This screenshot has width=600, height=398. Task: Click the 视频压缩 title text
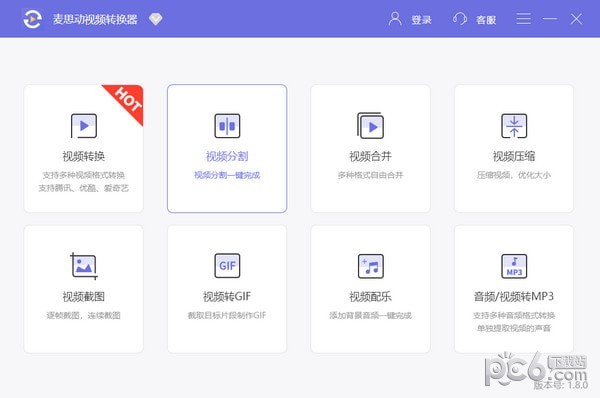click(x=514, y=156)
